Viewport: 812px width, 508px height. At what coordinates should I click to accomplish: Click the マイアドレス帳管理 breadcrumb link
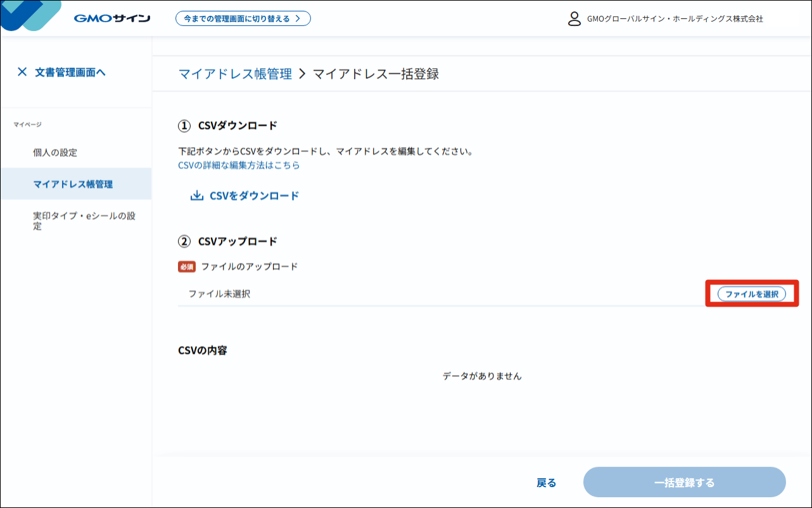click(x=235, y=74)
